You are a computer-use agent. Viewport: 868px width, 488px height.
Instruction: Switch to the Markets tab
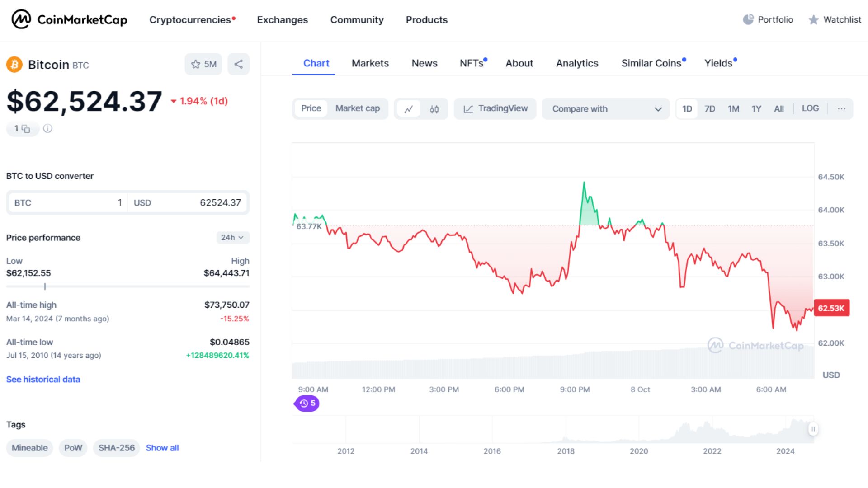pyautogui.click(x=370, y=63)
